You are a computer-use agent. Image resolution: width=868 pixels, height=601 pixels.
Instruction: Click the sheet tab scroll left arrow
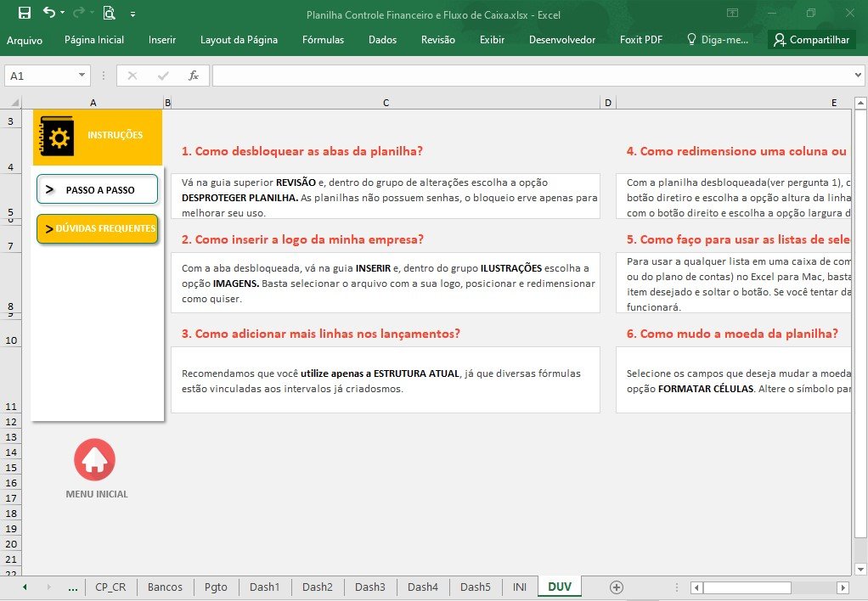[25, 587]
